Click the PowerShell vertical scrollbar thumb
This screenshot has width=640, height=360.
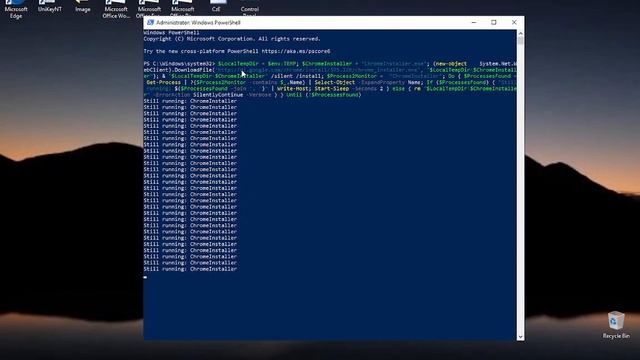pos(520,40)
